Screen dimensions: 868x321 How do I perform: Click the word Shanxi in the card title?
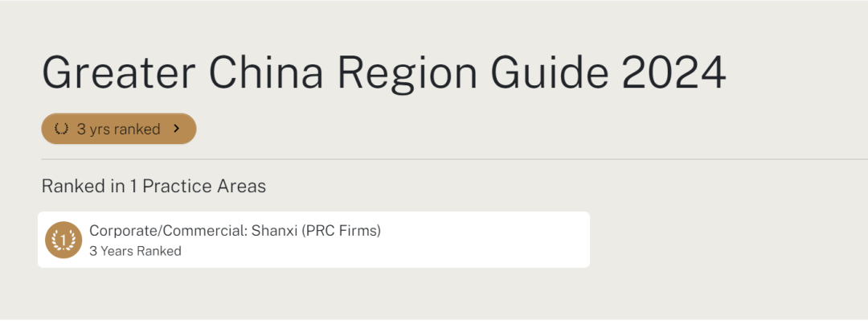(x=274, y=231)
